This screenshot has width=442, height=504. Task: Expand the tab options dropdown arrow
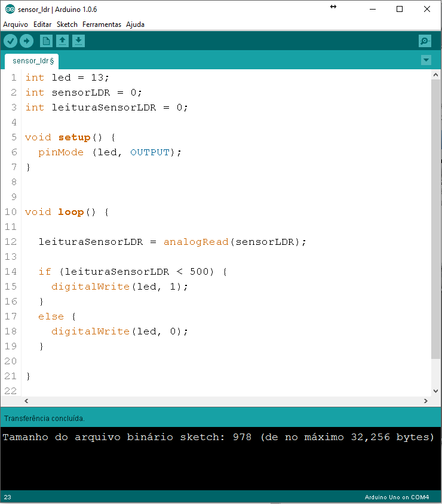[426, 60]
